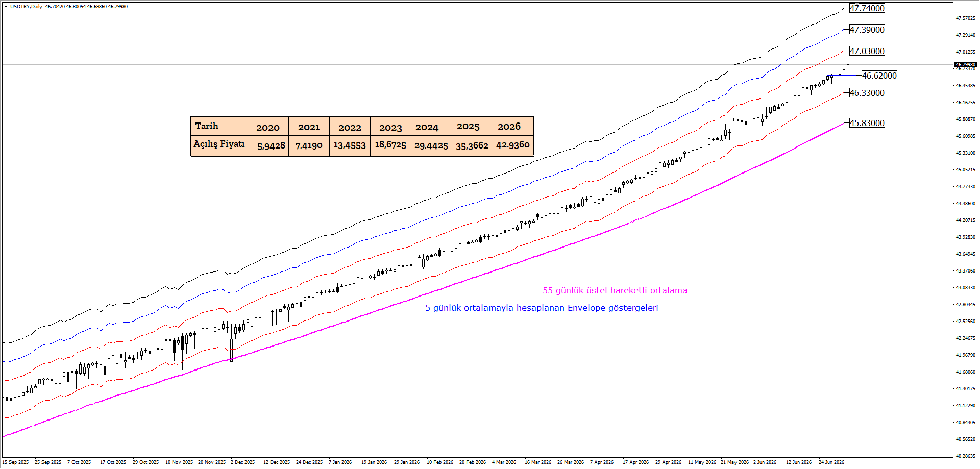Click the 43.92830 price axis value
This screenshot has width=980, height=469.
tap(966, 237)
